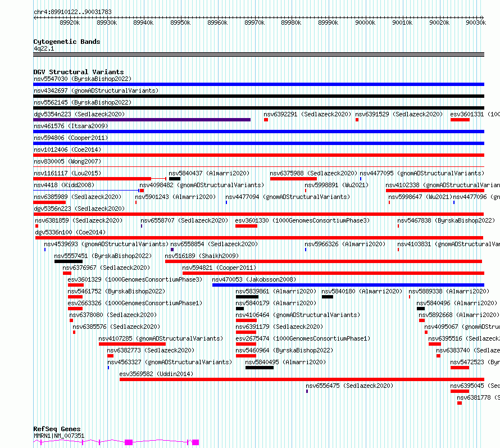Image resolution: width=500 pixels, height=448 pixels.
Task: Open the nsv5901243 (Almarri2020) label
Action: (x=175, y=197)
